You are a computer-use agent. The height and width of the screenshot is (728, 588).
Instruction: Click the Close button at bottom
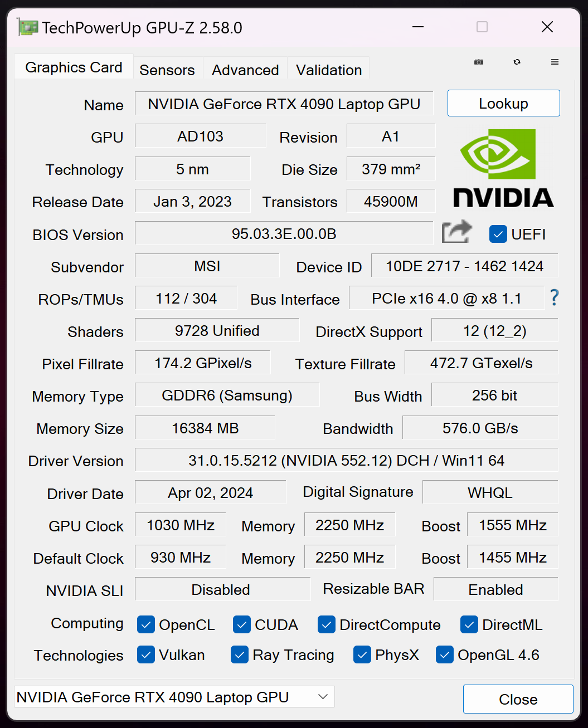point(518,699)
